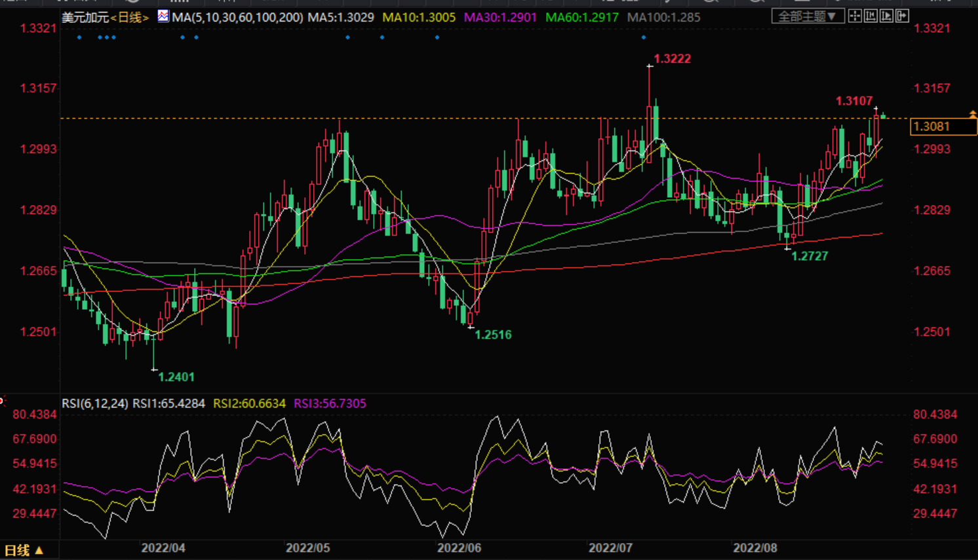The height and width of the screenshot is (560, 978).
Task: Click the <日线> period label beside 美元加元
Action: [130, 18]
